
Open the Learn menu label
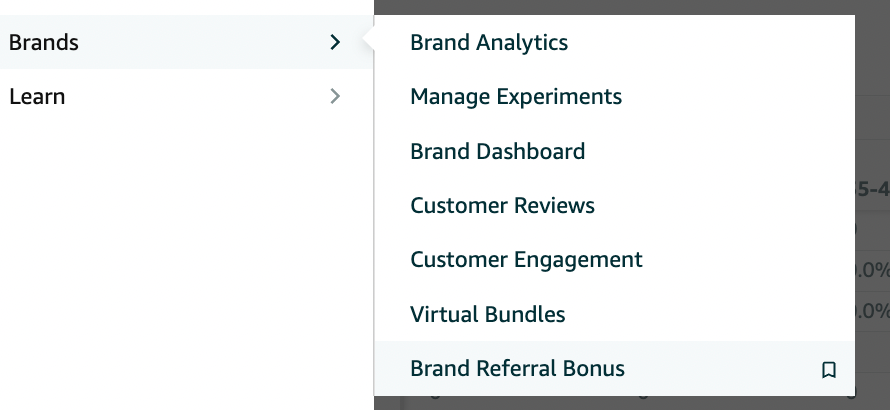tap(37, 97)
